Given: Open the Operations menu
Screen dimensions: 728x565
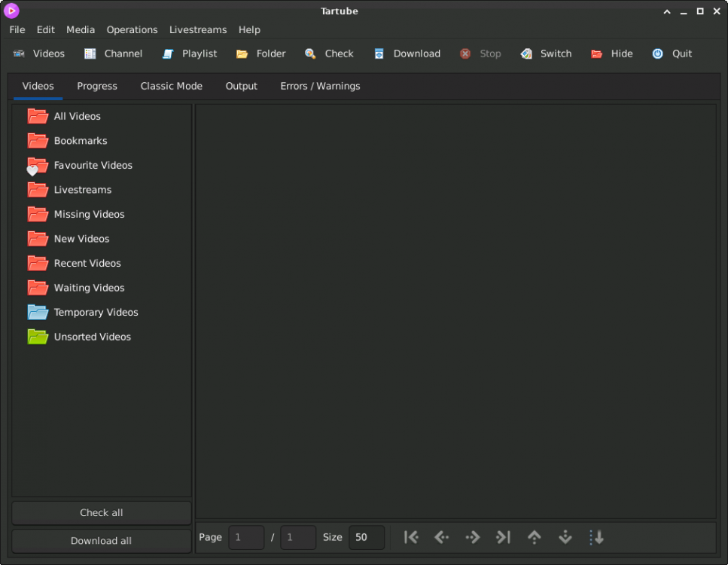Looking at the screenshot, I should pos(132,29).
